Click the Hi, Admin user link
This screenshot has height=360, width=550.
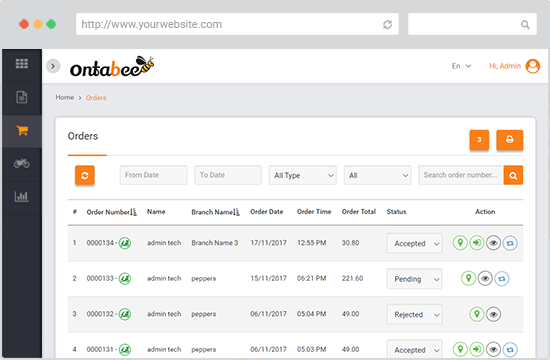coord(505,66)
